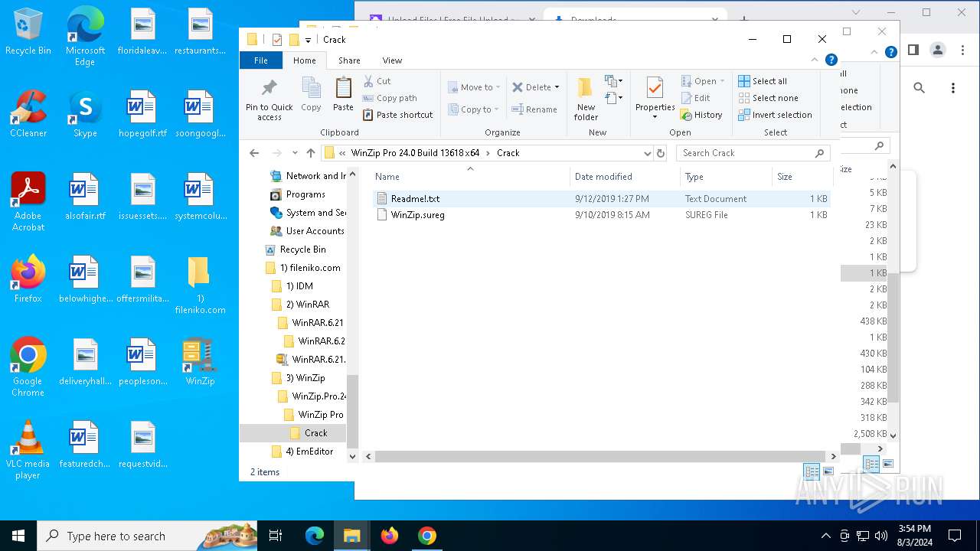Viewport: 980px width, 551px height.
Task: Click the up-directory arrow
Action: (x=310, y=153)
